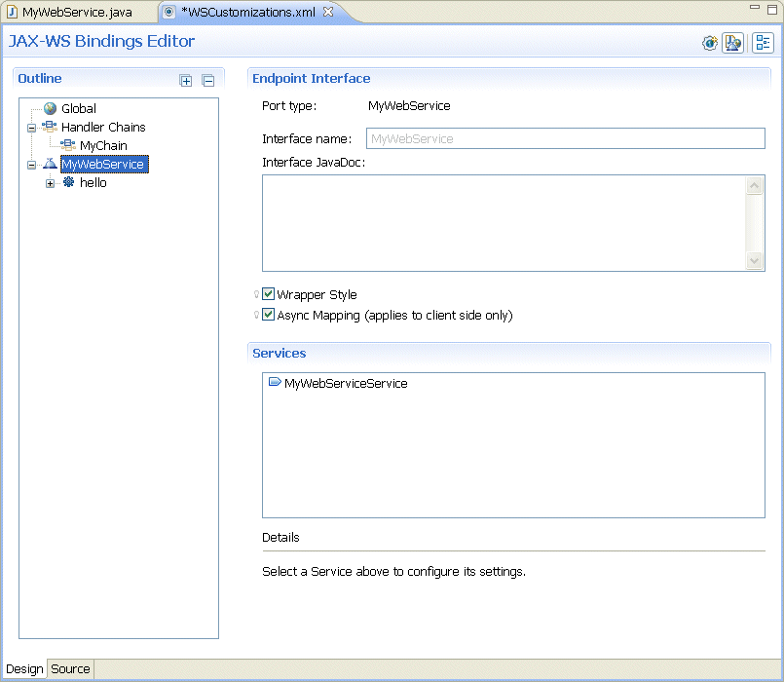The width and height of the screenshot is (784, 682).
Task: Click the Wrapper Style hint bulb icon
Action: (256, 294)
